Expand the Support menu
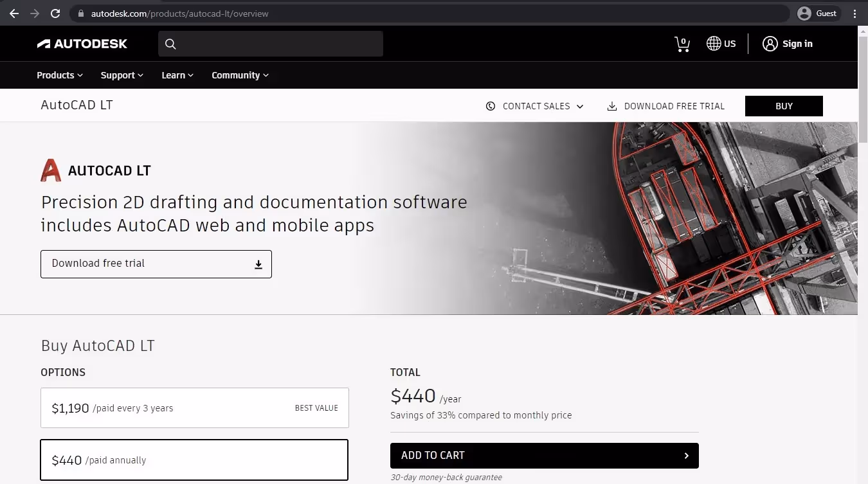 [122, 75]
